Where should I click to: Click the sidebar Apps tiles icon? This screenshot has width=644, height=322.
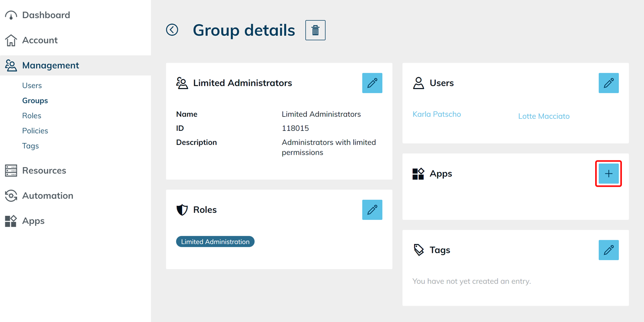coord(11,221)
